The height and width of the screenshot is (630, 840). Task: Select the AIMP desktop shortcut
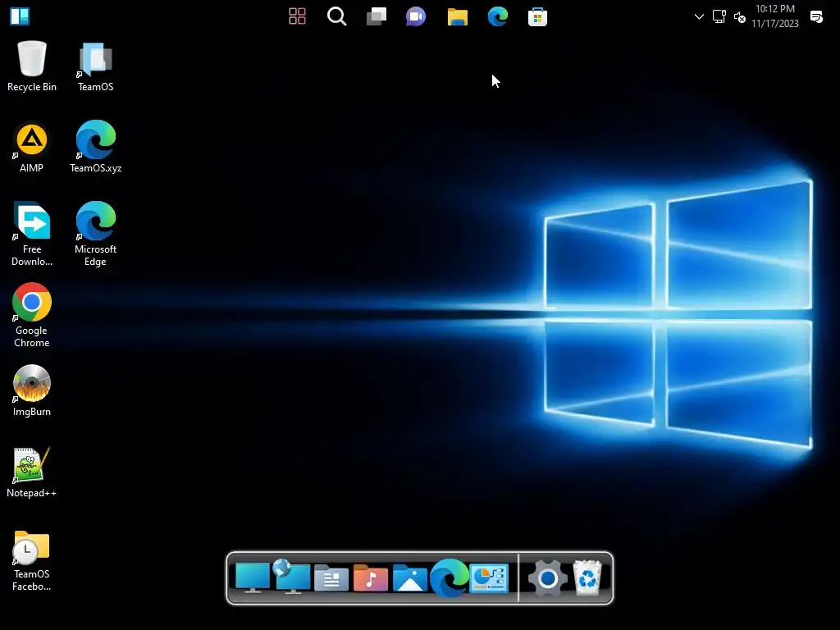[x=32, y=148]
